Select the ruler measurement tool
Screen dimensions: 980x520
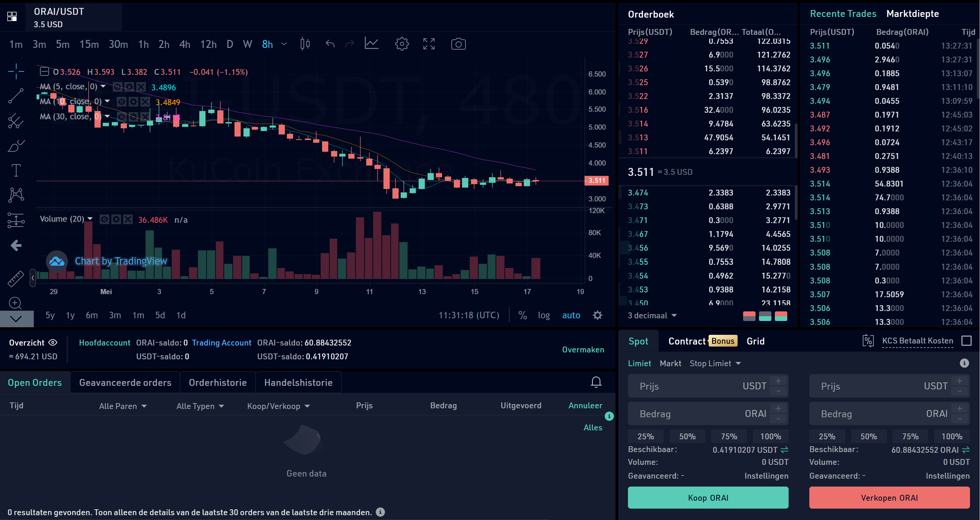(x=16, y=279)
